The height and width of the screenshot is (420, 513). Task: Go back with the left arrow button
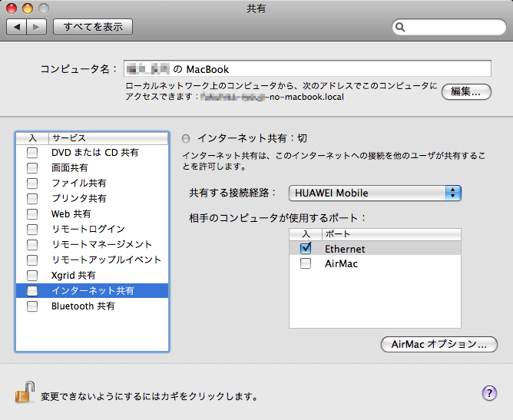click(x=17, y=27)
